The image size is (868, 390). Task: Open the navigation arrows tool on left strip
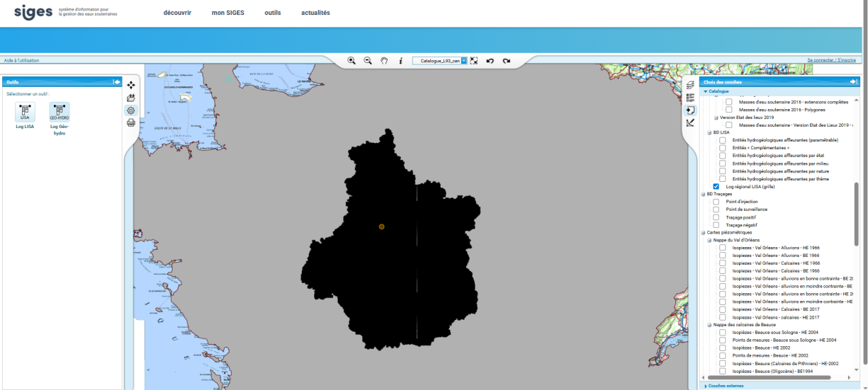pyautogui.click(x=131, y=85)
